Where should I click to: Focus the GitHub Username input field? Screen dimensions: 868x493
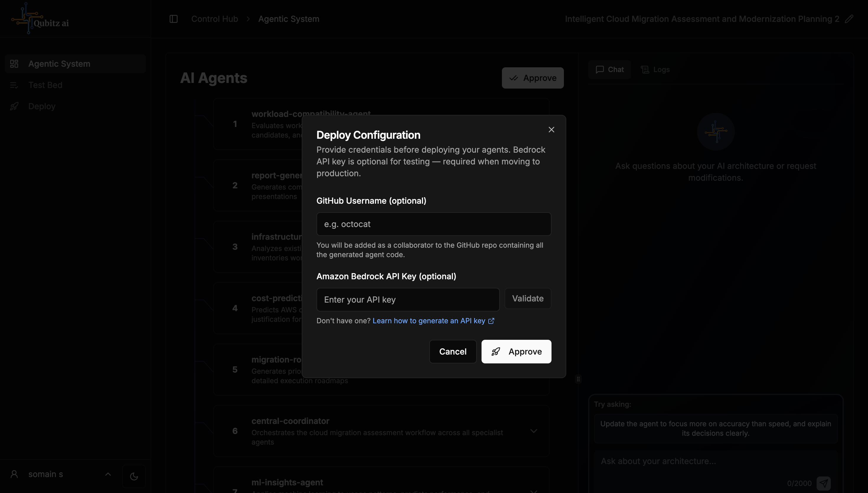(x=433, y=224)
